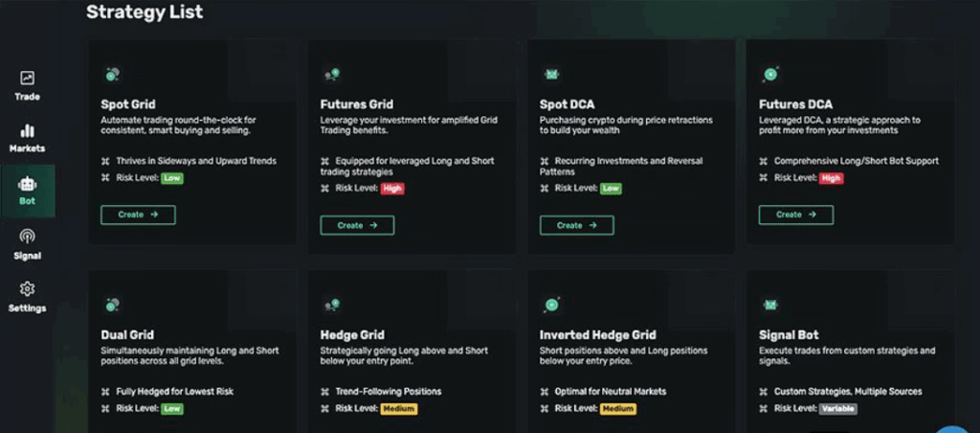Screen dimensions: 980x433
Task: Click the Futures Grid strategy icon
Action: coord(332,75)
